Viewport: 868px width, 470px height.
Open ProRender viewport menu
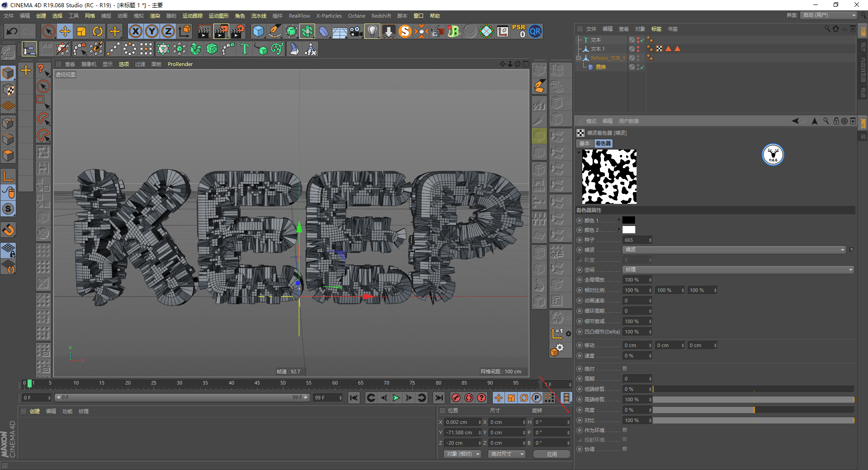180,64
